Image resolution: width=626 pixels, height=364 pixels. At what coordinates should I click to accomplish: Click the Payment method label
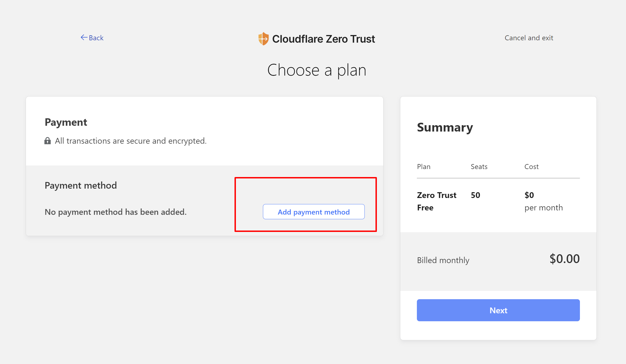click(81, 185)
